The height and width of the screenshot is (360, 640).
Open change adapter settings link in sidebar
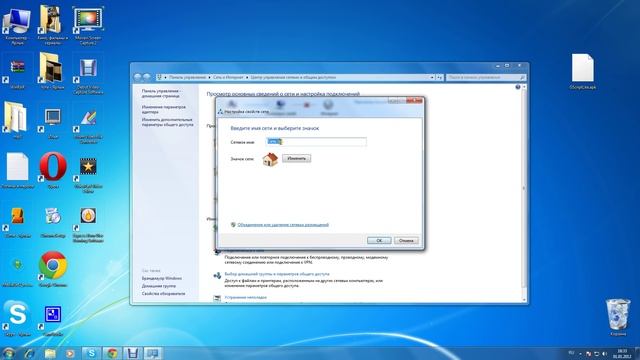164,109
